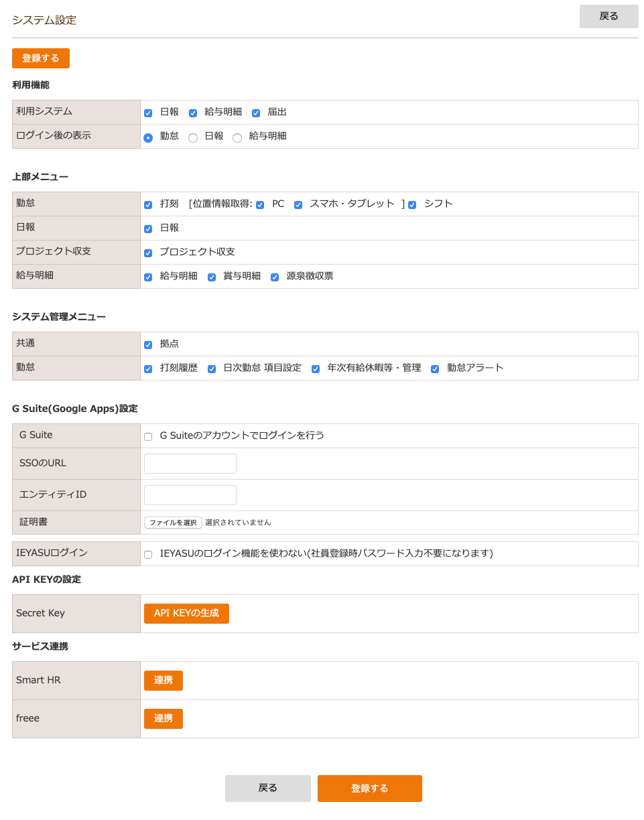This screenshot has height=820, width=644.
Task: Toggle off the 拠点 checkbox under 共通
Action: pos(148,344)
